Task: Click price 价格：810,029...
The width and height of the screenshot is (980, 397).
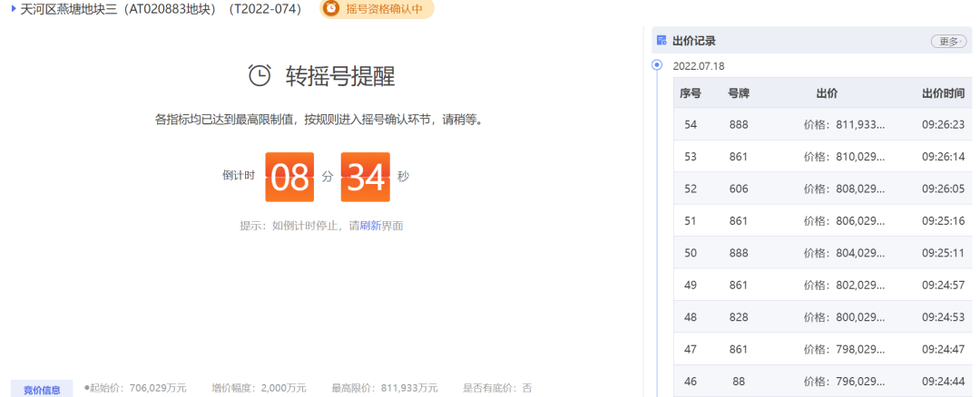Action: [x=845, y=157]
